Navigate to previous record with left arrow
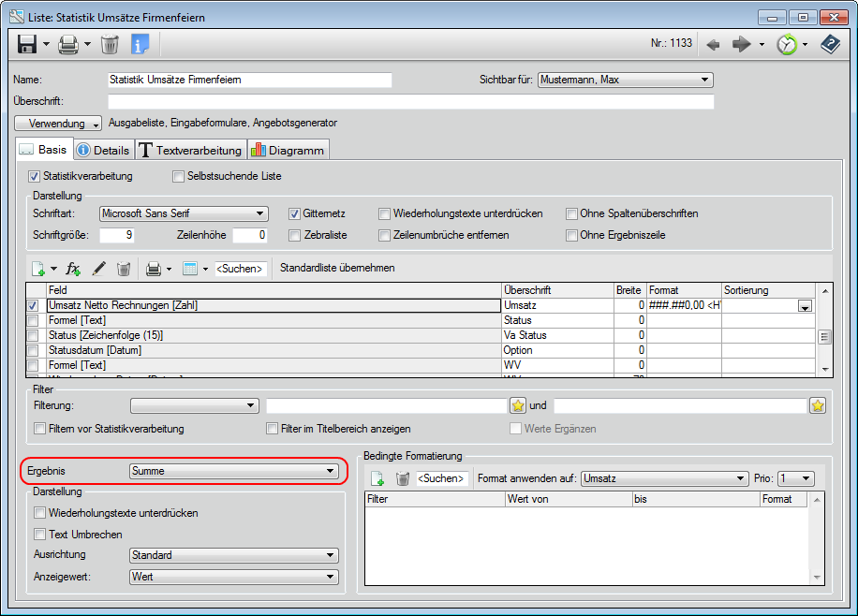 tap(713, 44)
